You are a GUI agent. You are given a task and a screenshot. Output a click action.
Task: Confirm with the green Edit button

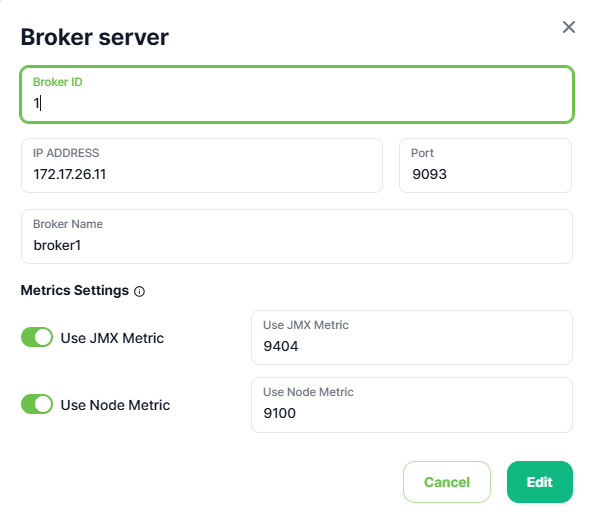point(540,482)
